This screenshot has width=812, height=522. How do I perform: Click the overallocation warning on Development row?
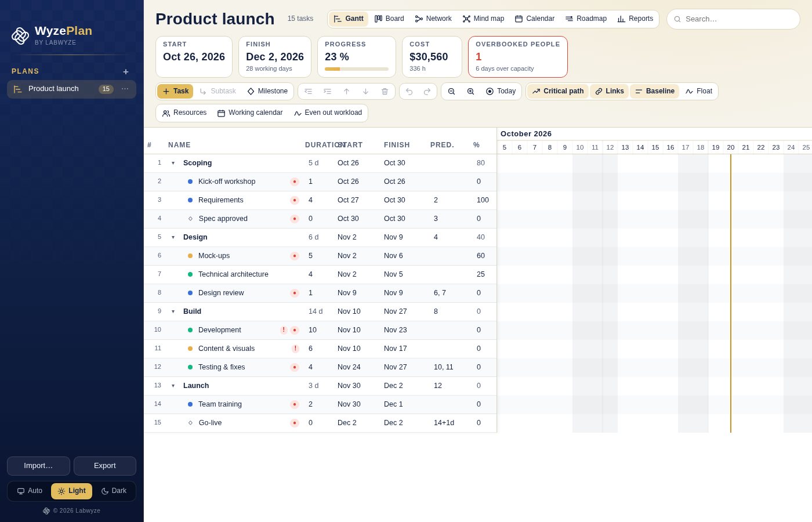click(x=284, y=330)
